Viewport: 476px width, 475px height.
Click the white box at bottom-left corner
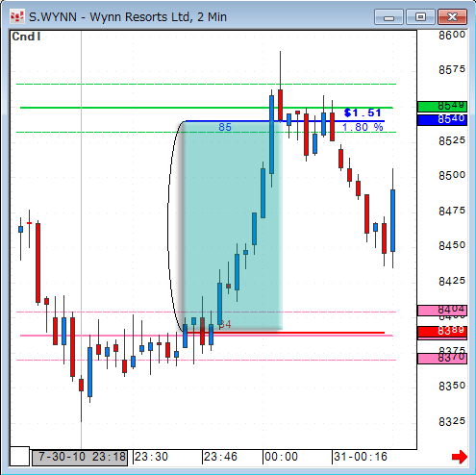pos(20,457)
